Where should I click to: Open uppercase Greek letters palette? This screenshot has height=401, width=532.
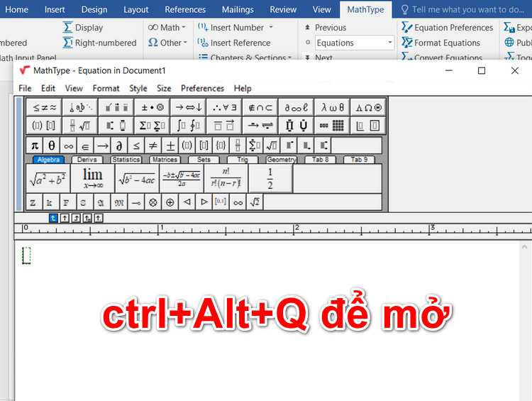[x=368, y=108]
